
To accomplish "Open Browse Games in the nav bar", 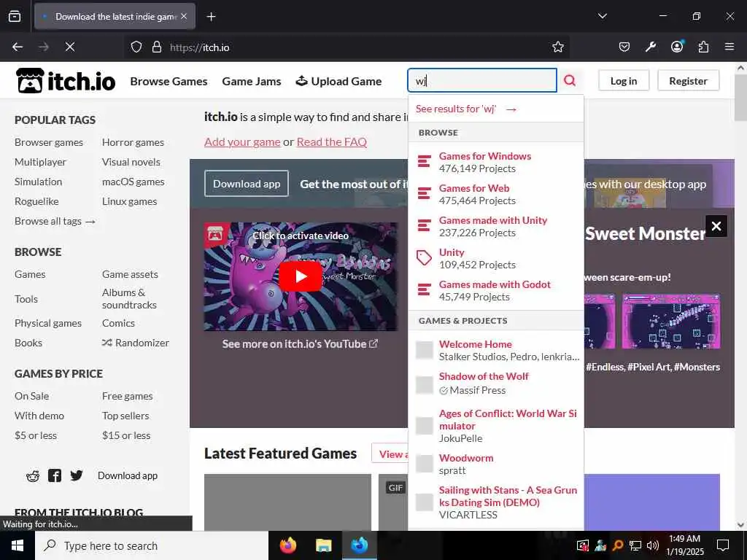I will [x=169, y=82].
